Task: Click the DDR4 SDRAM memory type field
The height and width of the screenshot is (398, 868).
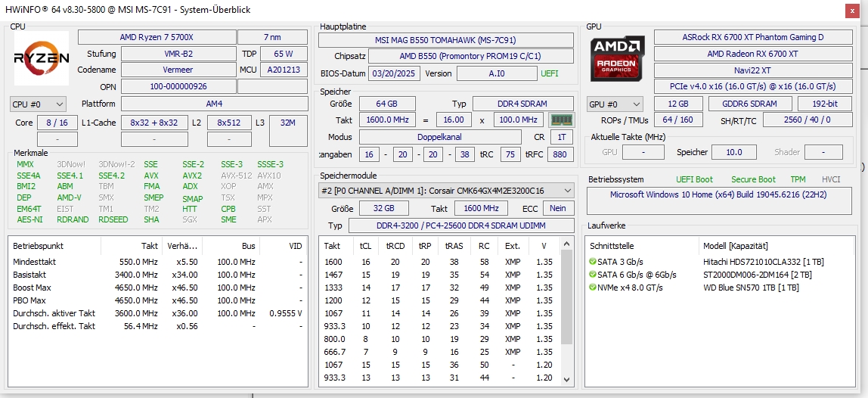Action: coord(523,104)
